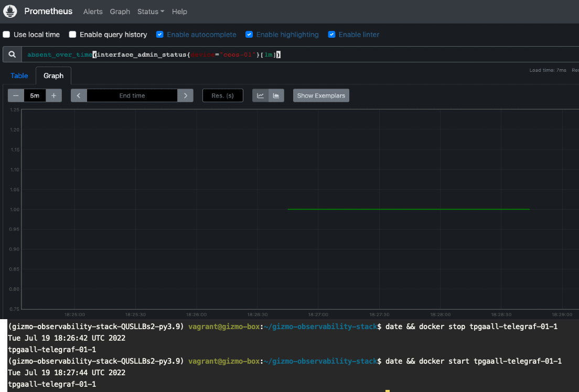This screenshot has height=392, width=579.
Task: Click the 'docker start tpgaall-telegraf-01-1' command text
Action: (490, 362)
